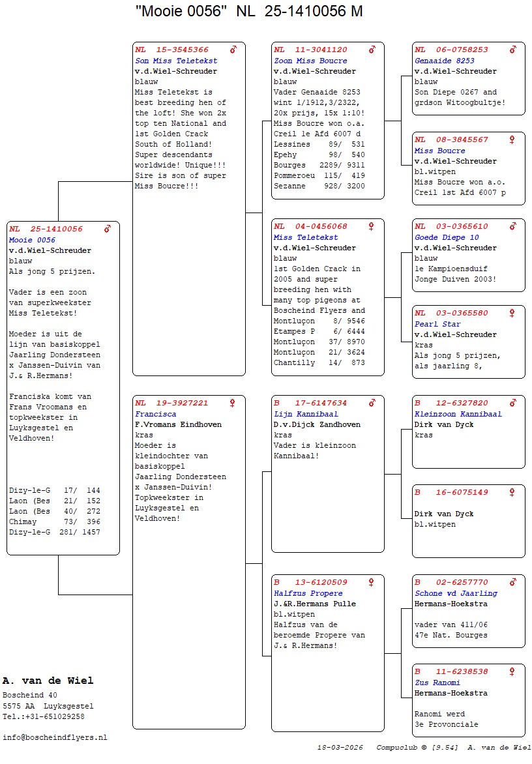Select the ring number NL 08-3845567

tap(451, 140)
